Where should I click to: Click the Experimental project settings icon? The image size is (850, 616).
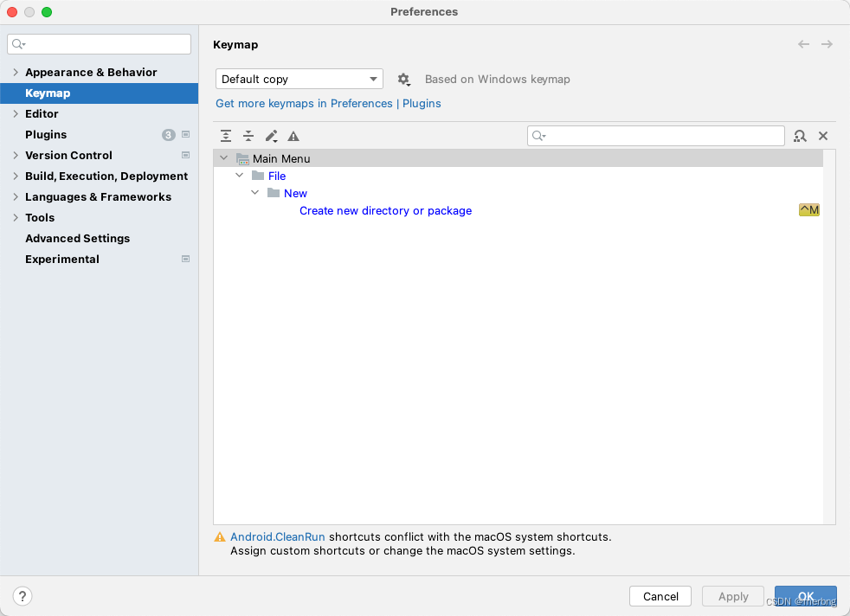(x=185, y=259)
